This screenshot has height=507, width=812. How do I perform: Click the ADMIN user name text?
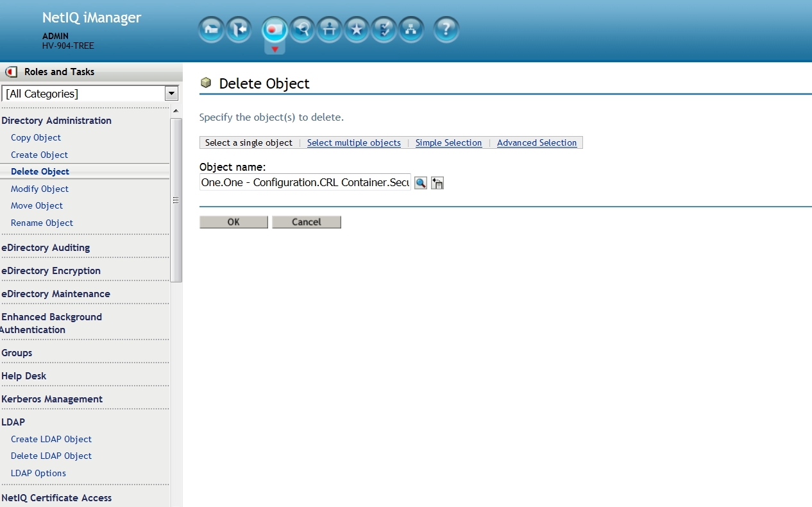pos(55,36)
